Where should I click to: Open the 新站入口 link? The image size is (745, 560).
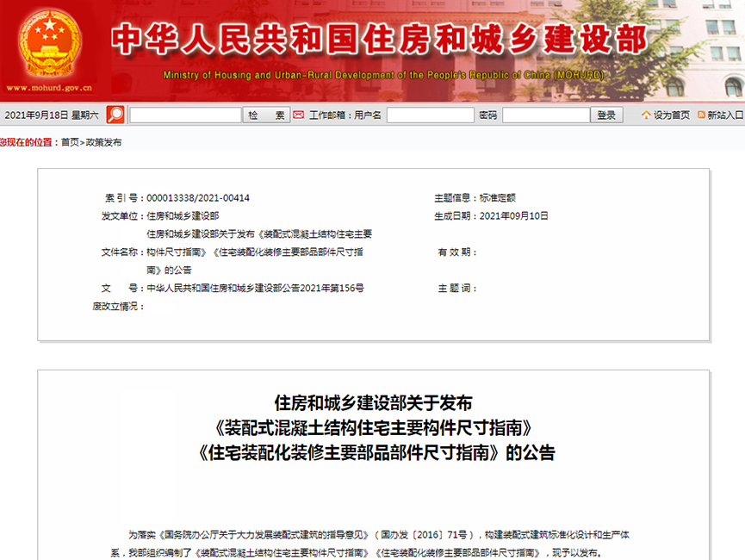(725, 115)
